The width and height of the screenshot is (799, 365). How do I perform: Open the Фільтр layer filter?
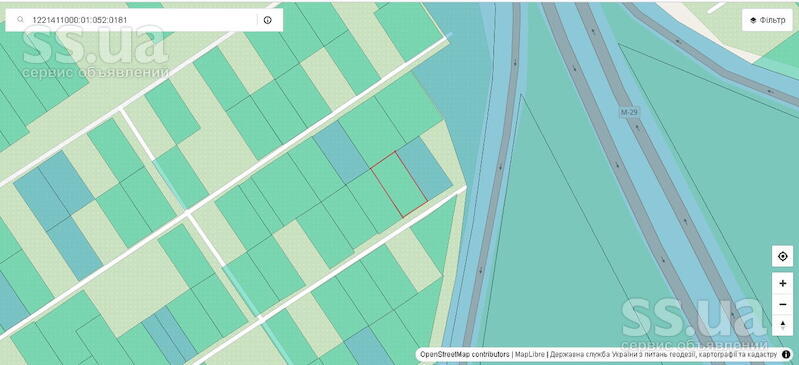click(767, 20)
